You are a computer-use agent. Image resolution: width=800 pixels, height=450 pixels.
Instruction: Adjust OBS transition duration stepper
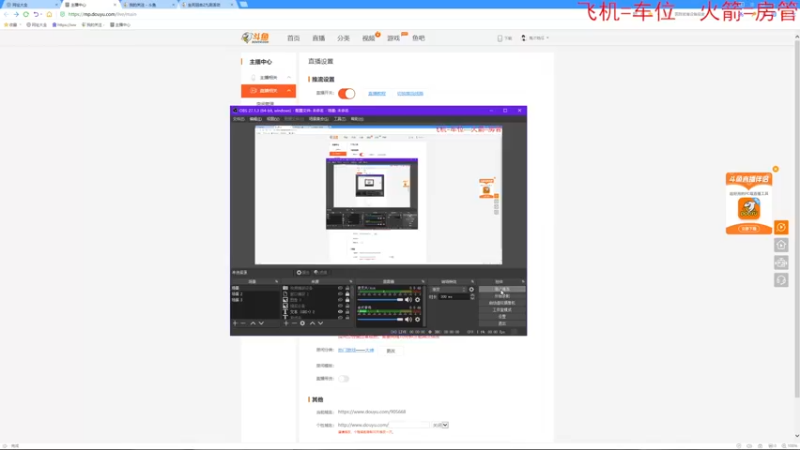point(472,296)
